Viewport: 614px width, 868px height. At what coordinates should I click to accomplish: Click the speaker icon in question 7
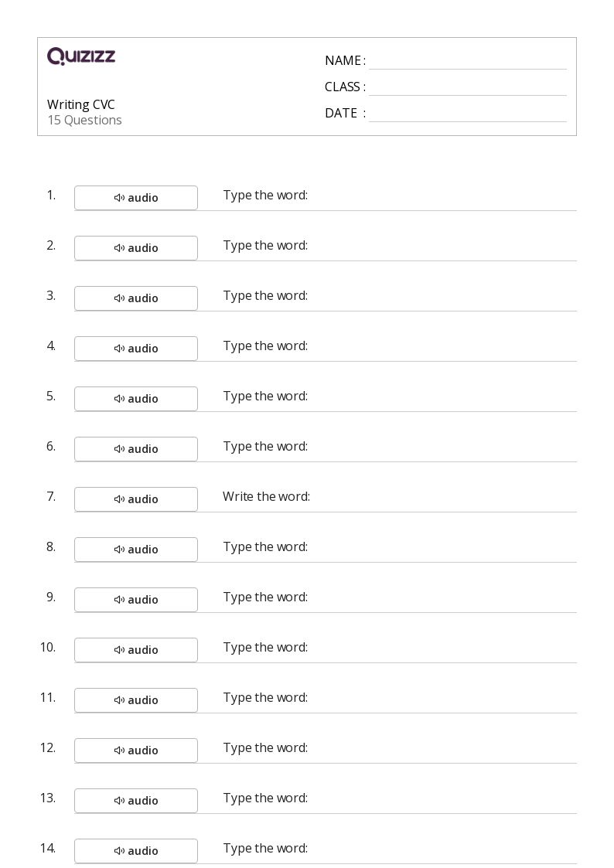tap(119, 499)
